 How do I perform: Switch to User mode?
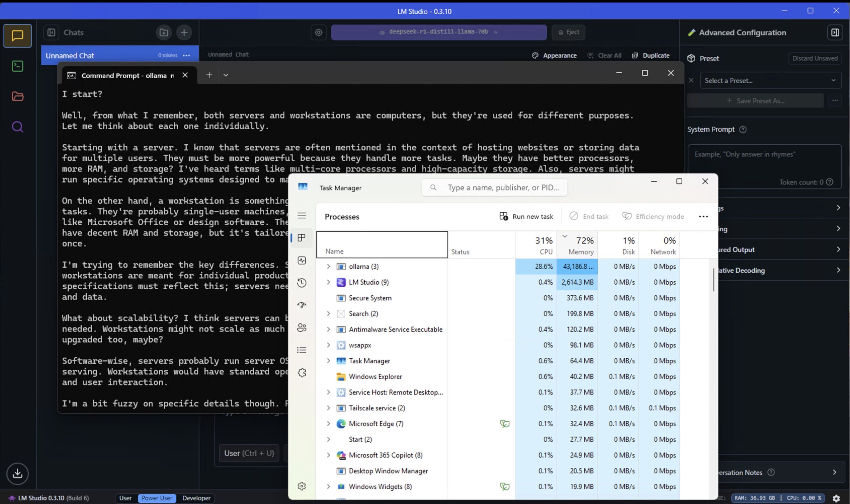click(x=126, y=498)
